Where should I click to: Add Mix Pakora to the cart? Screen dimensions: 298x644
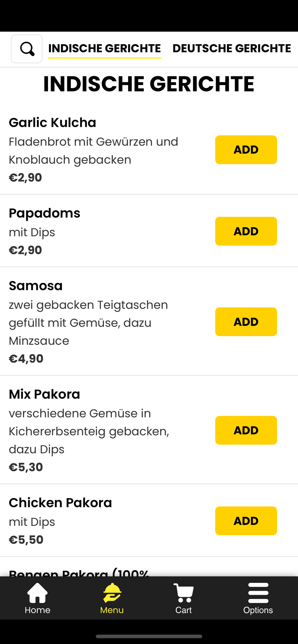[246, 430]
